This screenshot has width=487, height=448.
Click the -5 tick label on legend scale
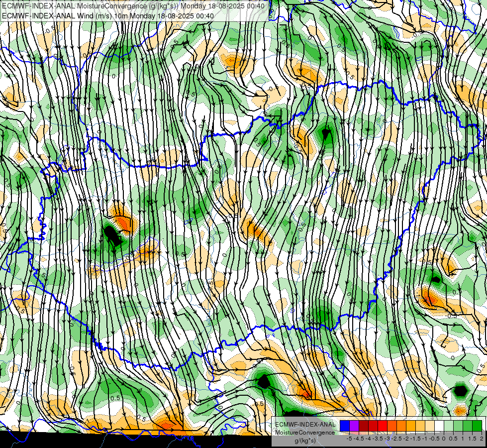[349, 439]
